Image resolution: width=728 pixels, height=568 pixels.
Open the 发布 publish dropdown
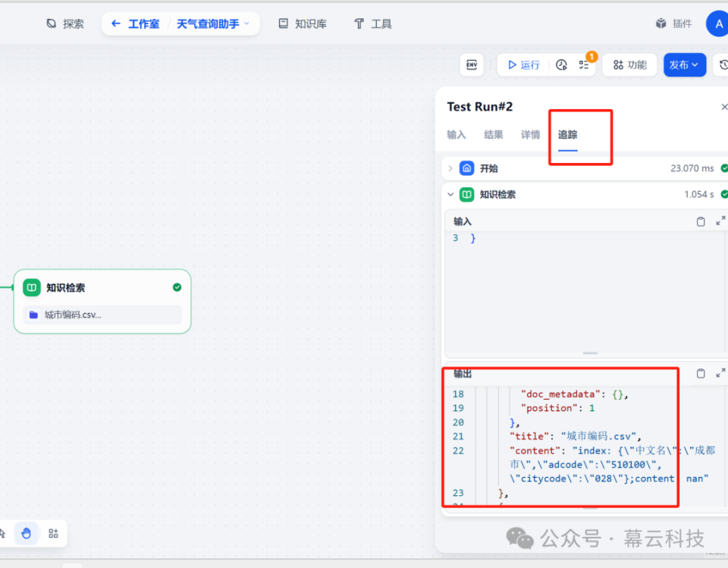[x=684, y=64]
